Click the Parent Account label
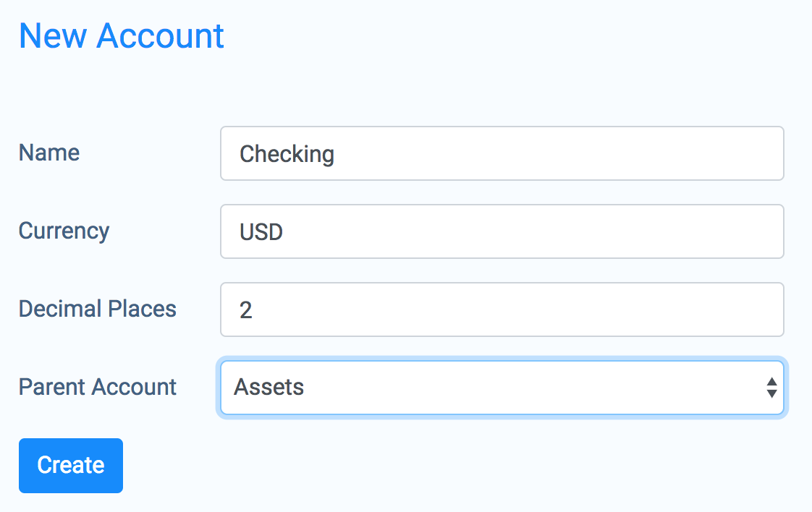Screen dimensions: 812x512 98,387
